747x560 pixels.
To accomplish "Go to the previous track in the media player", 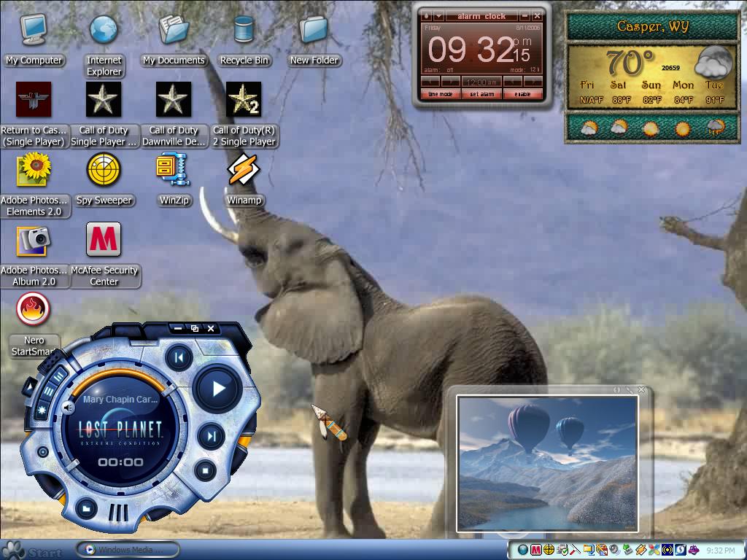I will coord(179,357).
